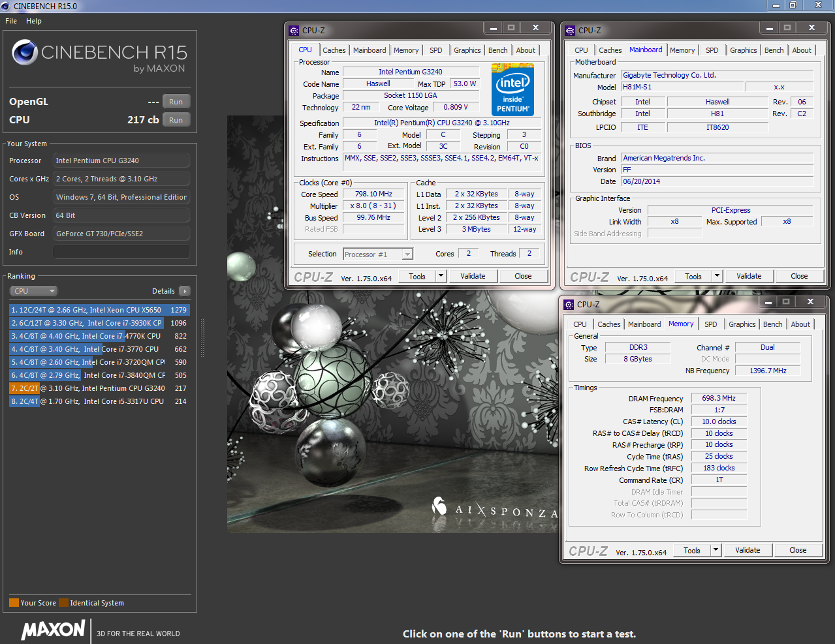Switch to Mainboard tab in CPU window
This screenshot has height=644, width=835.
[x=370, y=50]
